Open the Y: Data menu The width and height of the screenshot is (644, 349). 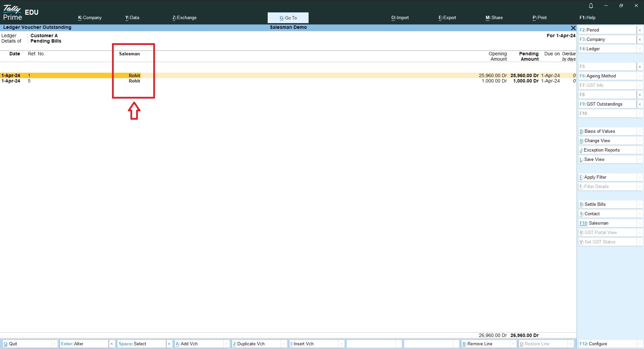132,18
